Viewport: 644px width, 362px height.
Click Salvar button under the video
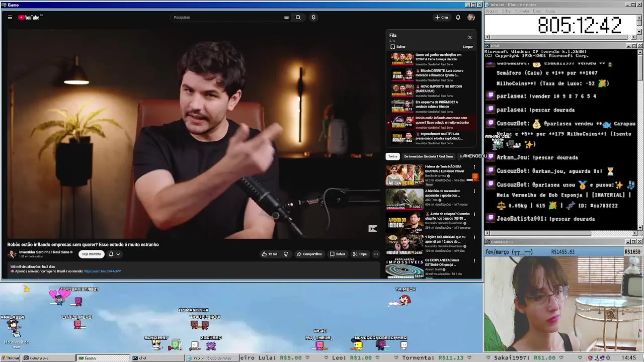point(337,254)
